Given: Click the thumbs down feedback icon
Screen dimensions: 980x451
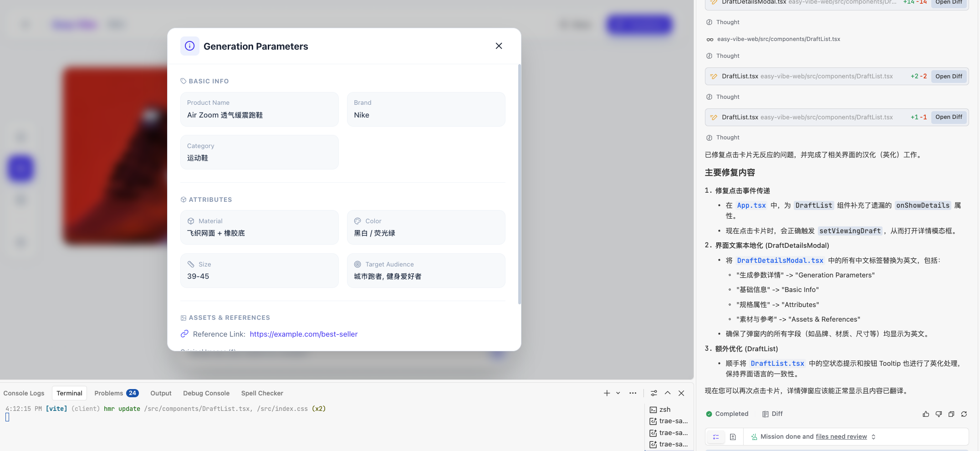Looking at the screenshot, I should point(939,414).
